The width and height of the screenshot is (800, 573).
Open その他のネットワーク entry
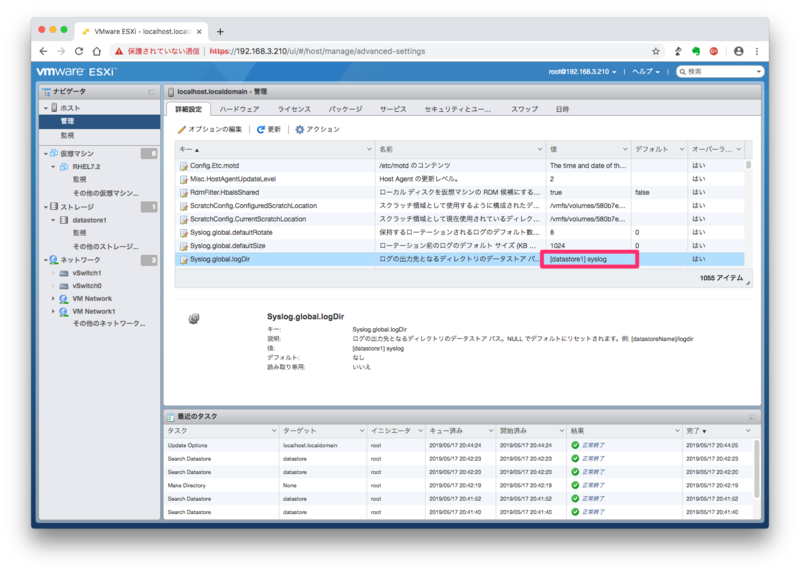(109, 323)
